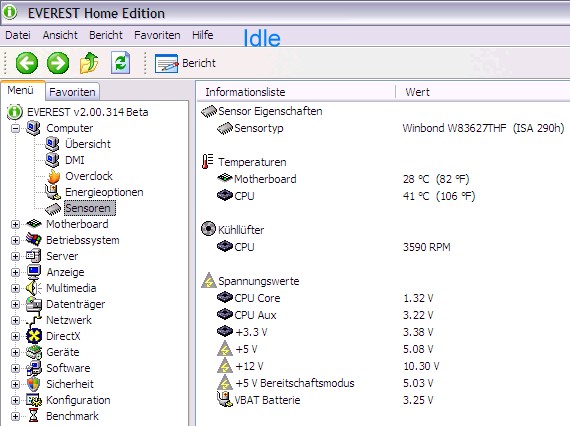Select the Energieoptionen icon in tree
The image size is (570, 426).
click(53, 192)
